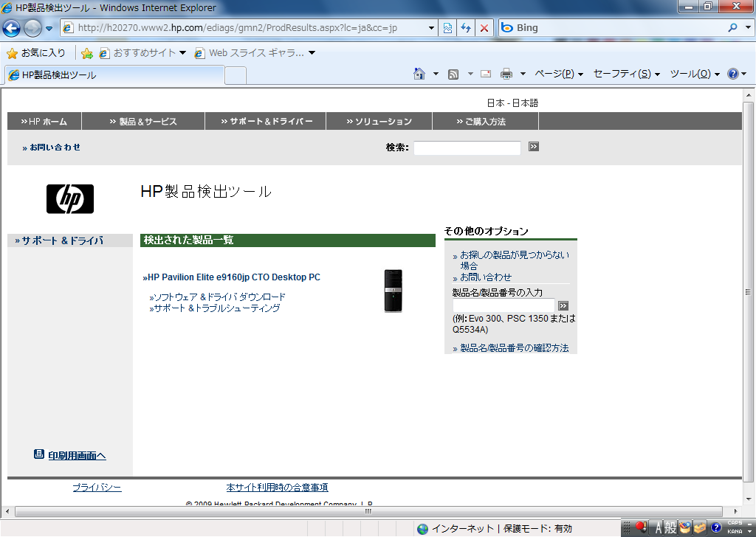Screen dimensions: 756x537
Task: Open Web スライス ギャラリー favorites item
Action: coord(255,53)
